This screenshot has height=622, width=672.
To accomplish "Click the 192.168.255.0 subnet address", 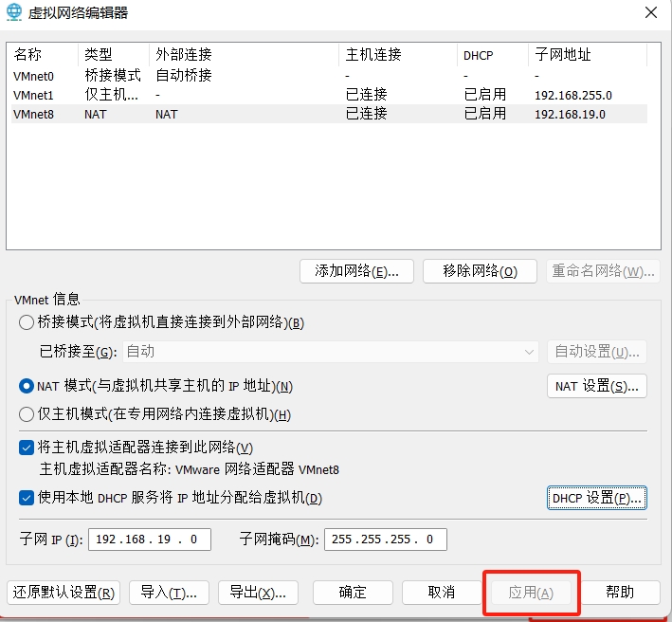I will tap(573, 95).
